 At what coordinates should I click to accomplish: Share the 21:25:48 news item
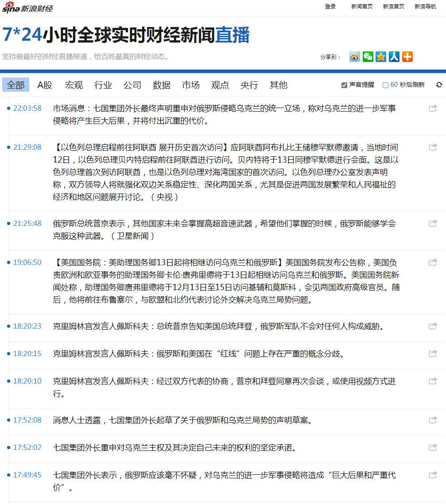pyautogui.click(x=433, y=223)
